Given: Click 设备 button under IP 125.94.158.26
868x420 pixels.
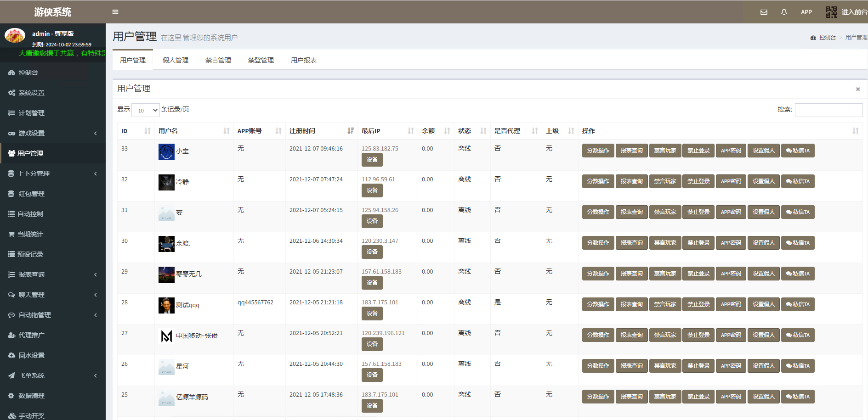Looking at the screenshot, I should 372,221.
